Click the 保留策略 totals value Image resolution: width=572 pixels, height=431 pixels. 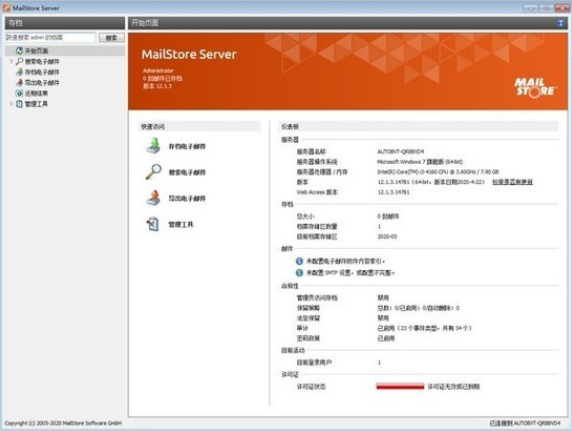(418, 308)
